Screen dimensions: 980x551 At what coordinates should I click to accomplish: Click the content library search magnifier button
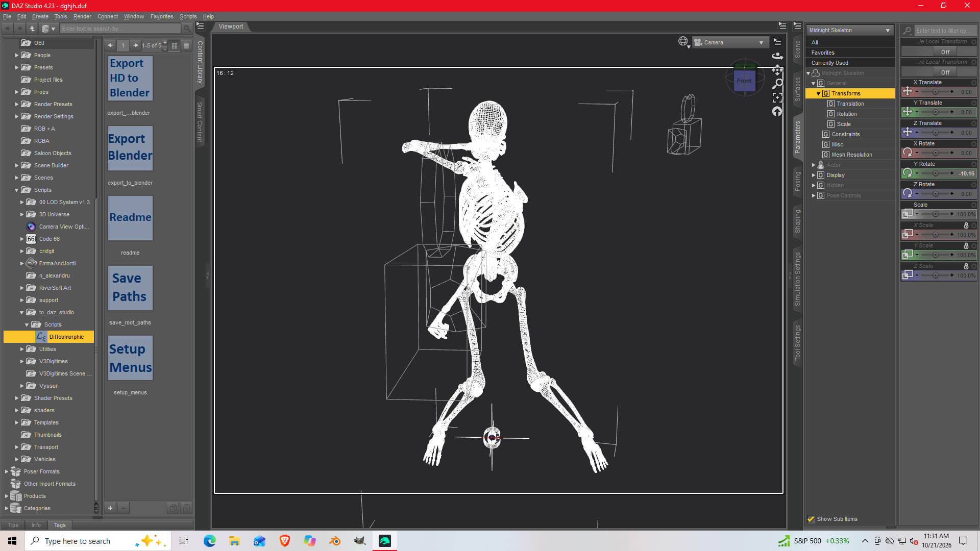coord(187,29)
